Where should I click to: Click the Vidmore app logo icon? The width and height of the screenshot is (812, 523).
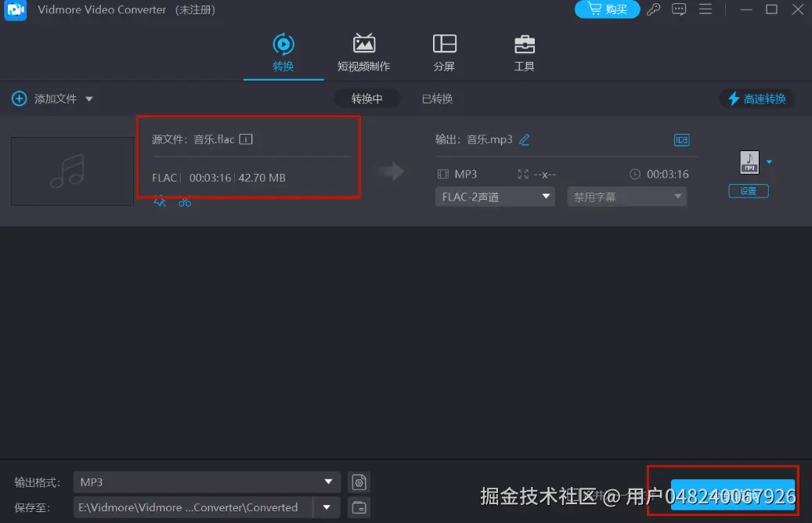pyautogui.click(x=16, y=10)
